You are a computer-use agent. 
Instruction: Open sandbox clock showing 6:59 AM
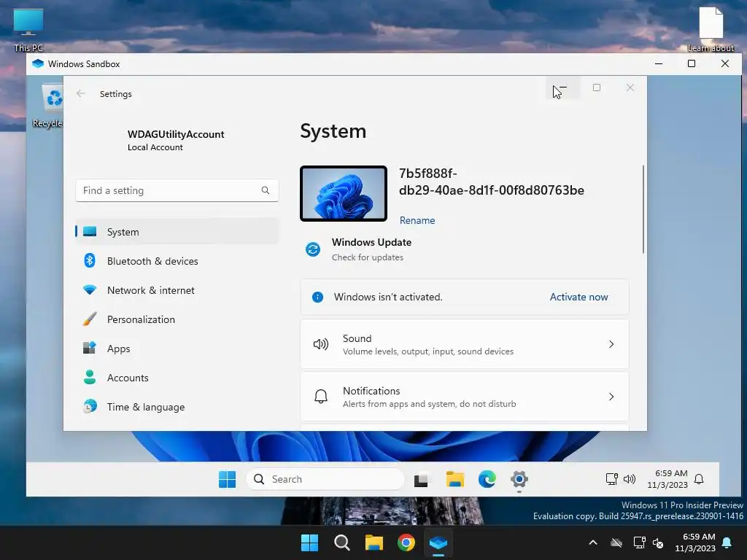point(667,479)
